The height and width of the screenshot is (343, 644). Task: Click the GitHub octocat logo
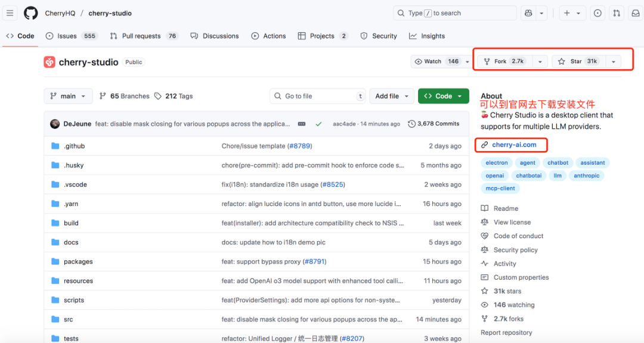pyautogui.click(x=31, y=13)
